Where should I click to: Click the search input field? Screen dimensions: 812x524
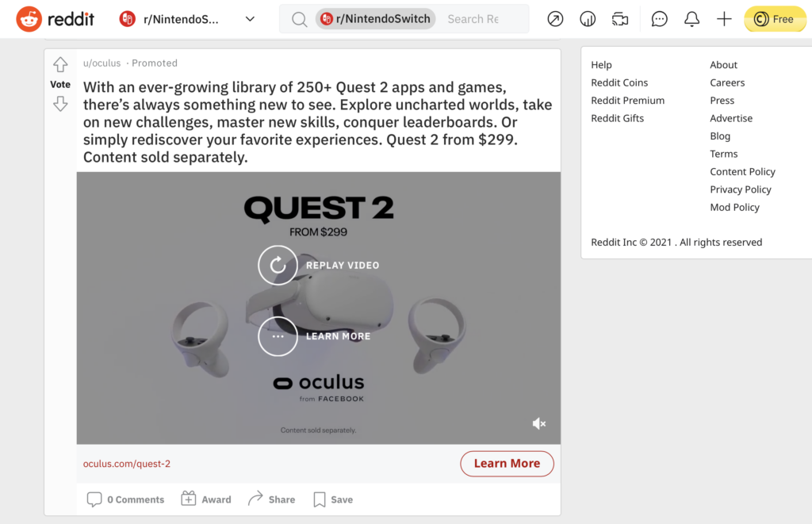(x=476, y=18)
